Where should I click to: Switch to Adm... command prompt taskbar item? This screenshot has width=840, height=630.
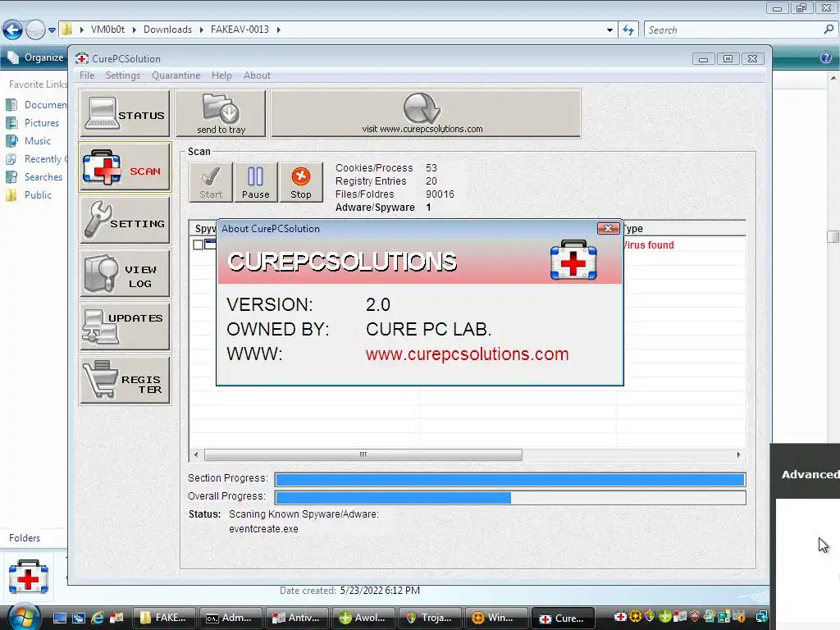[230, 618]
